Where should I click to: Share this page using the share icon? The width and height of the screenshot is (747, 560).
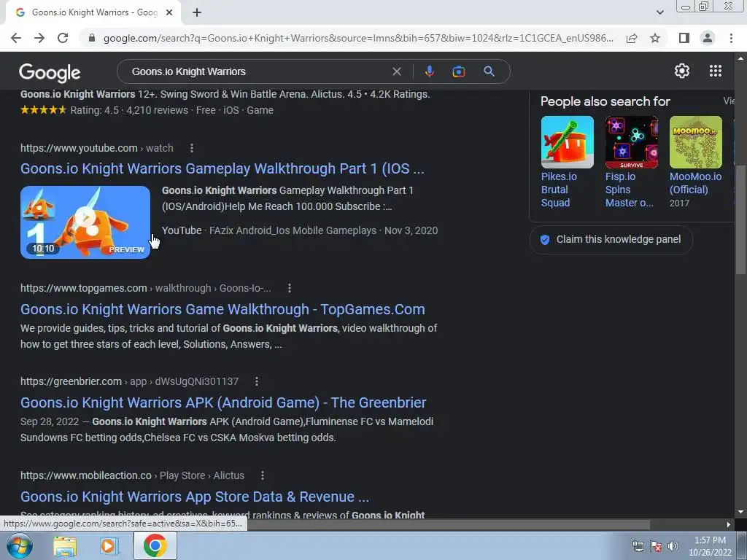click(632, 38)
